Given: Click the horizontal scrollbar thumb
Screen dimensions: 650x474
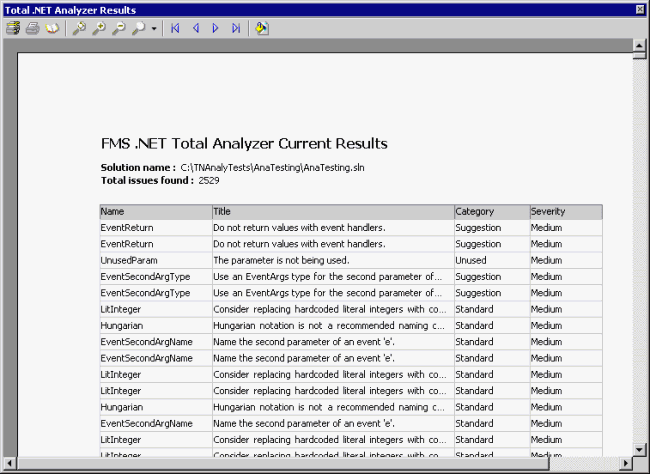Looking at the screenshot, I should tap(284, 463).
